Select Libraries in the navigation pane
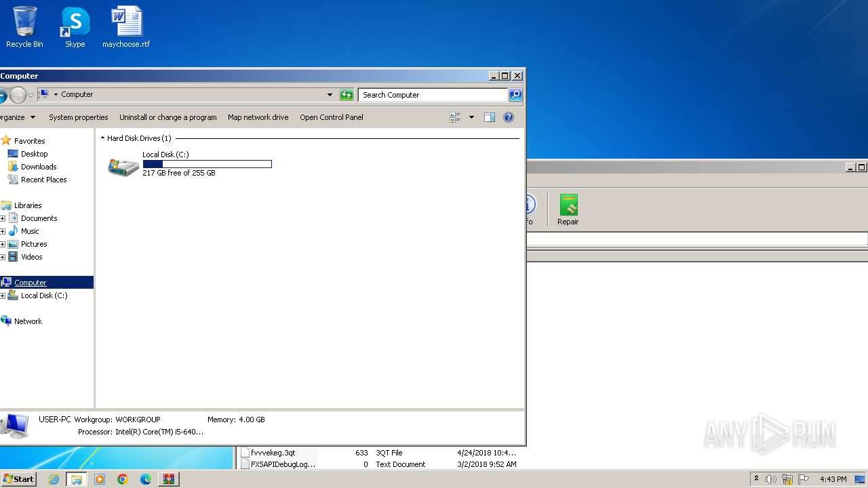This screenshot has width=868, height=488. [x=28, y=205]
